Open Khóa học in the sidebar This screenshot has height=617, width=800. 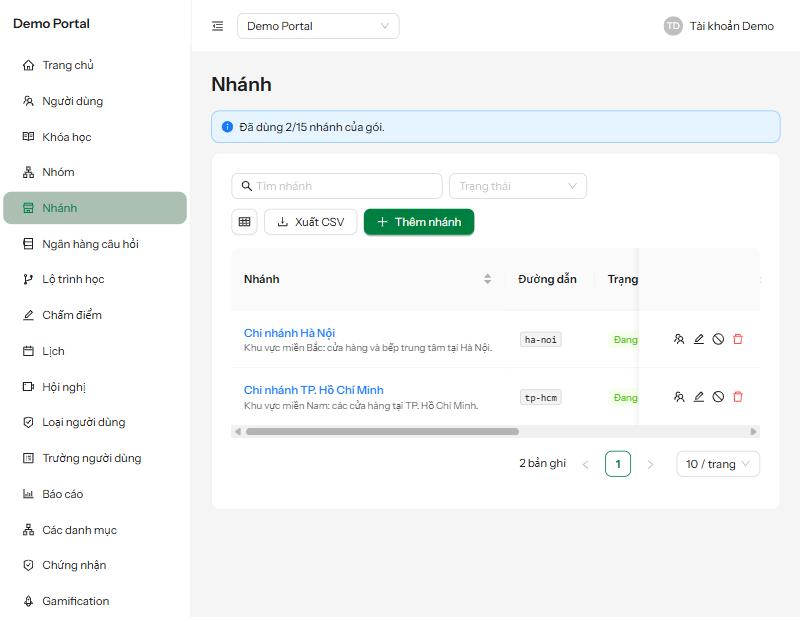(x=95, y=137)
